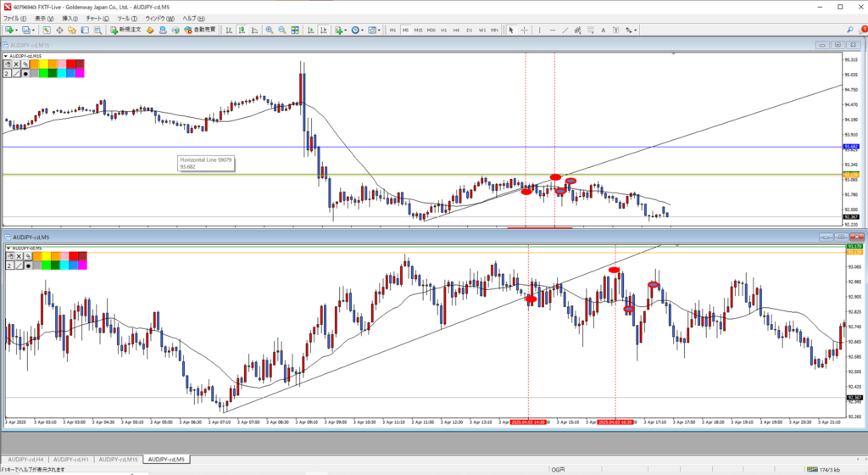Screen dimensions: 868x475
Task: Expand the Periods dropdown arrow
Action: click(x=362, y=31)
